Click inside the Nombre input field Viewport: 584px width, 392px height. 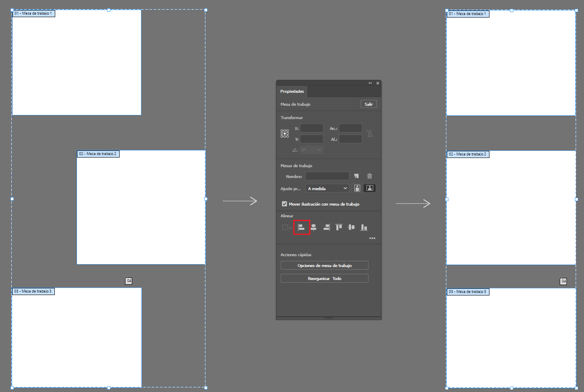point(327,176)
